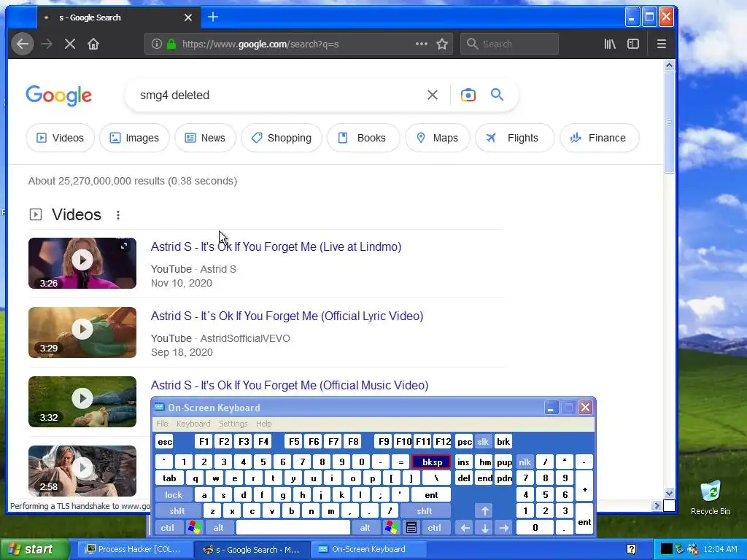Play the 3:32 video thumbnail
The height and width of the screenshot is (560, 747).
[82, 402]
